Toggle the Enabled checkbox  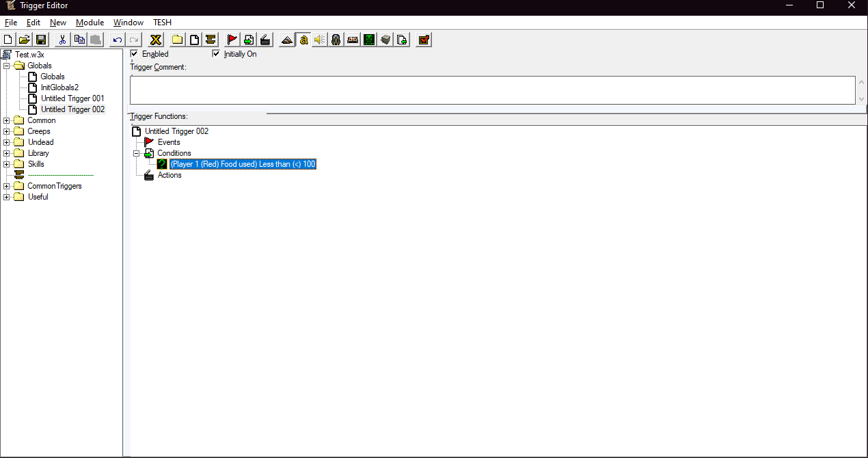coord(134,54)
